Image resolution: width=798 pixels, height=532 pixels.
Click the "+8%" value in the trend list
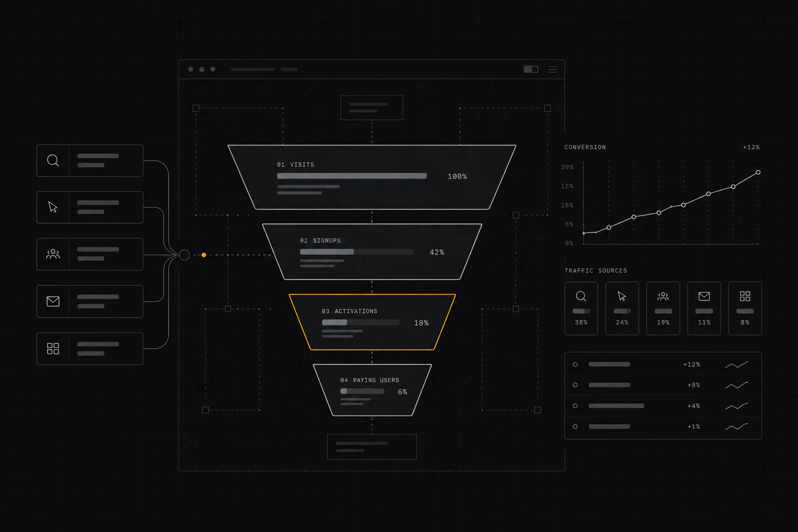pos(694,385)
